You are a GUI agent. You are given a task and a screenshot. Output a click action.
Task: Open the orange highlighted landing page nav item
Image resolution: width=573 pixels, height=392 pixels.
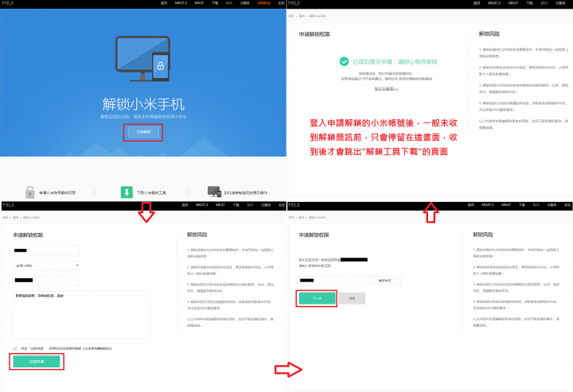[x=264, y=3]
